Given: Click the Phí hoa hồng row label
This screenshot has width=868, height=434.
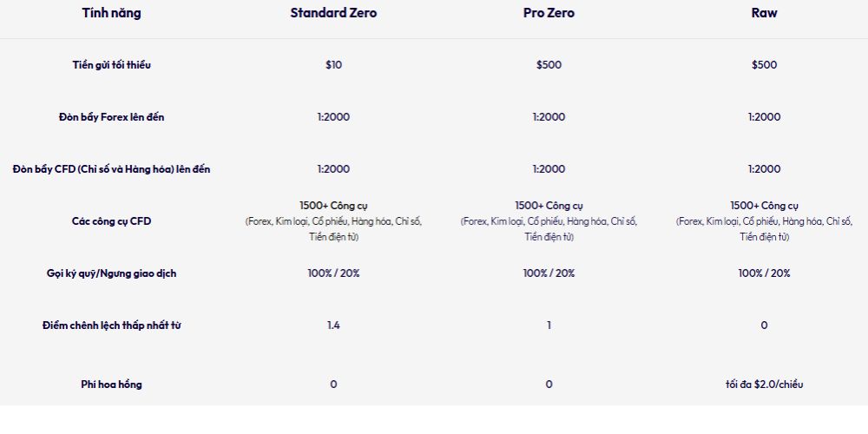Looking at the screenshot, I should tap(111, 384).
